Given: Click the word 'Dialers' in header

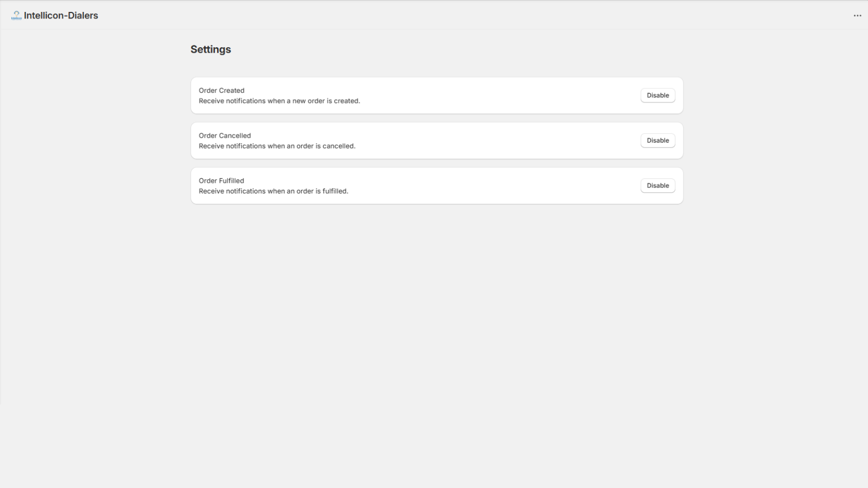Looking at the screenshot, I should pos(83,16).
